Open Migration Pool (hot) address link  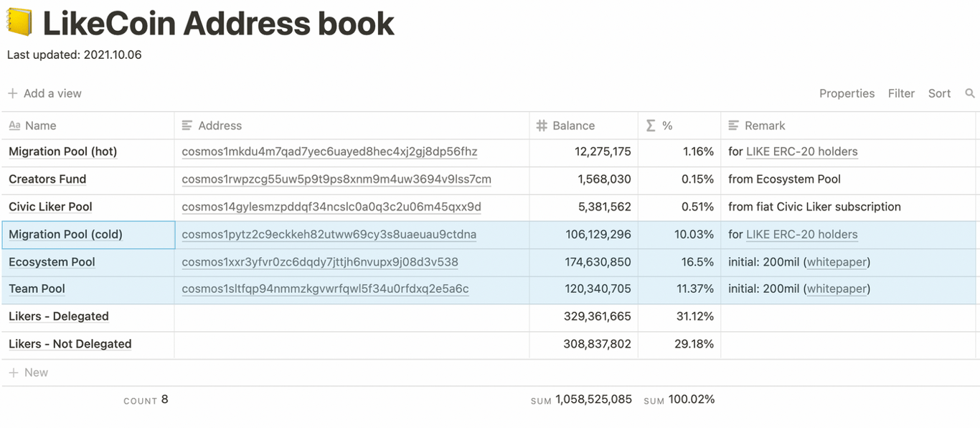(x=329, y=152)
